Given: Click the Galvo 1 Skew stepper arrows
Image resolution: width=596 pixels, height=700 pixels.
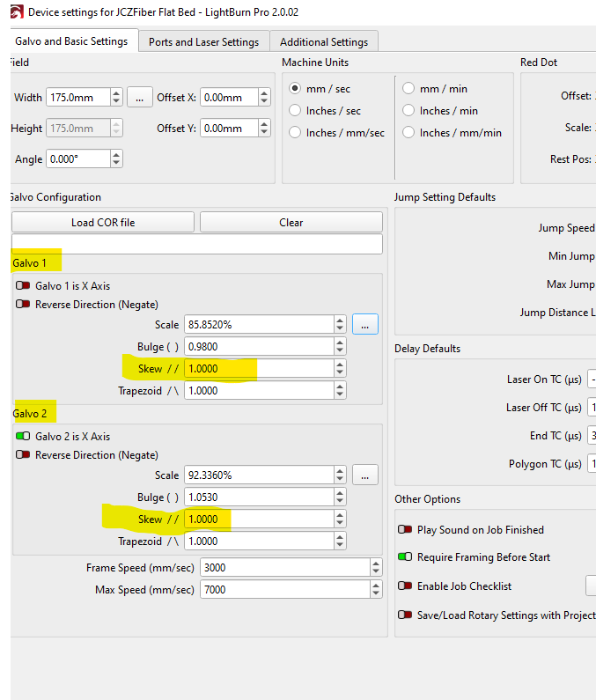Looking at the screenshot, I should [x=340, y=368].
